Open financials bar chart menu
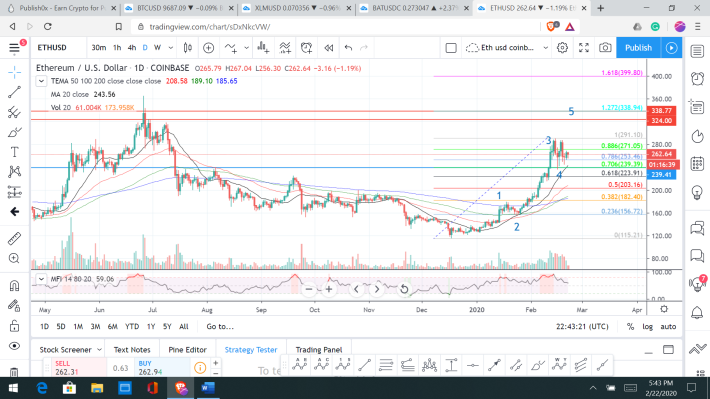This screenshot has height=399, width=710. pos(263,48)
